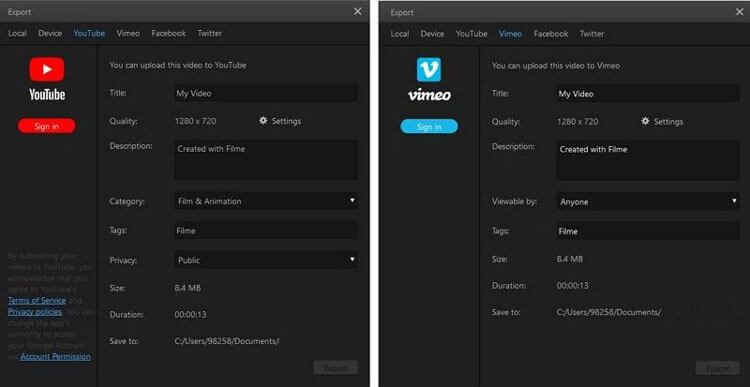Click Title field in Vimeo export window
The width and height of the screenshot is (750, 387).
(648, 93)
